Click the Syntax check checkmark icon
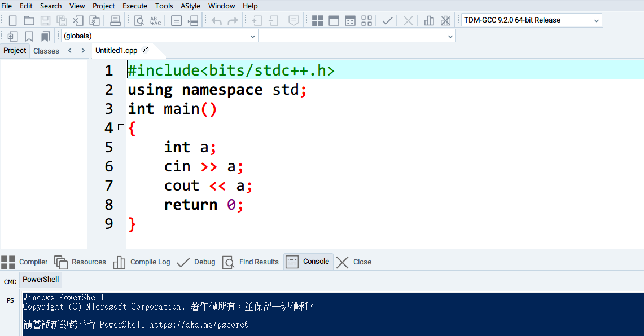This screenshot has width=644, height=336. pos(387,21)
